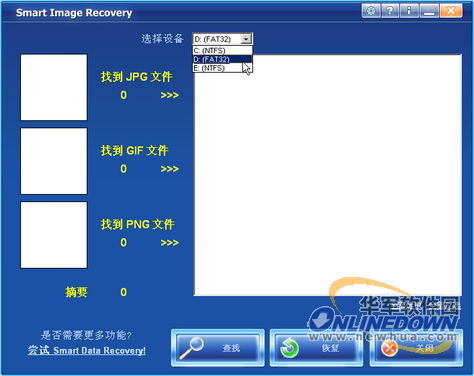Screen dimensions: 474x376
Task: Open the settings gear in title bar
Action: coord(371,11)
